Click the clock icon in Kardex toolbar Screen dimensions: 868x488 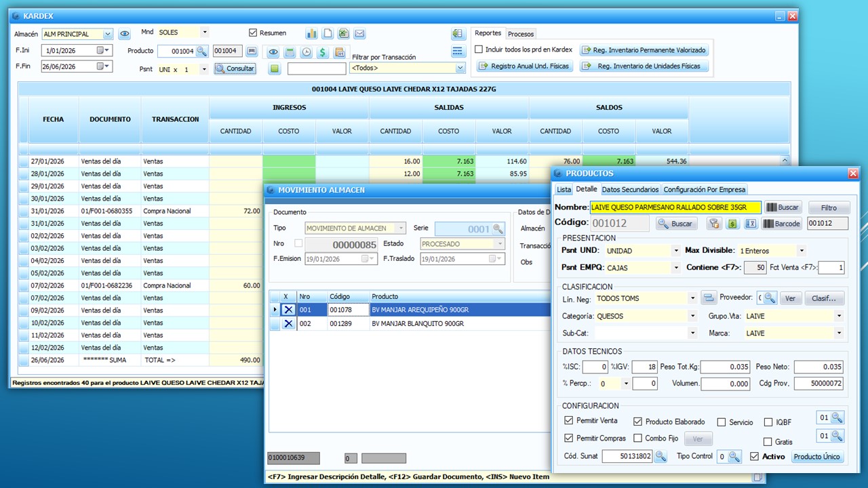coord(307,52)
